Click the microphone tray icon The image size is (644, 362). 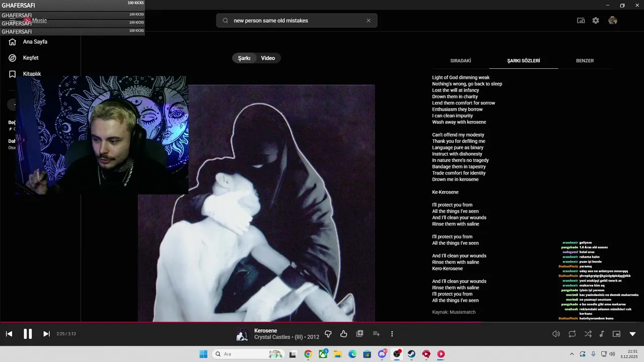tap(593, 354)
